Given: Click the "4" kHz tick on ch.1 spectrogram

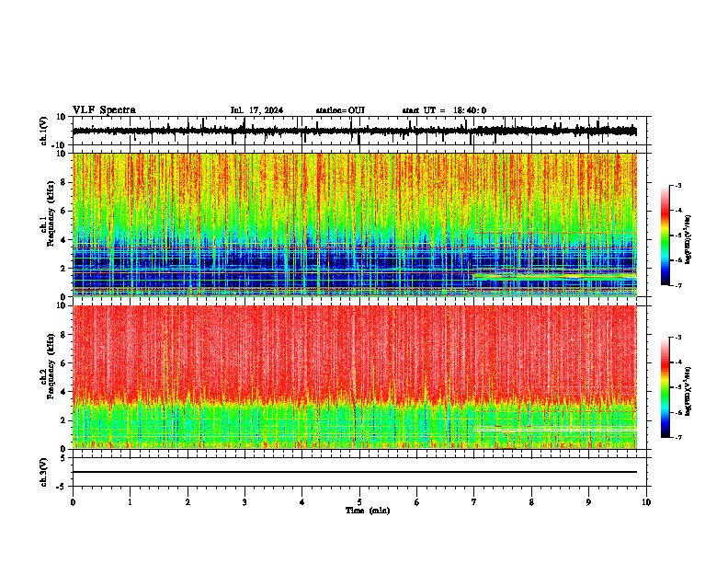Looking at the screenshot, I should [x=64, y=240].
